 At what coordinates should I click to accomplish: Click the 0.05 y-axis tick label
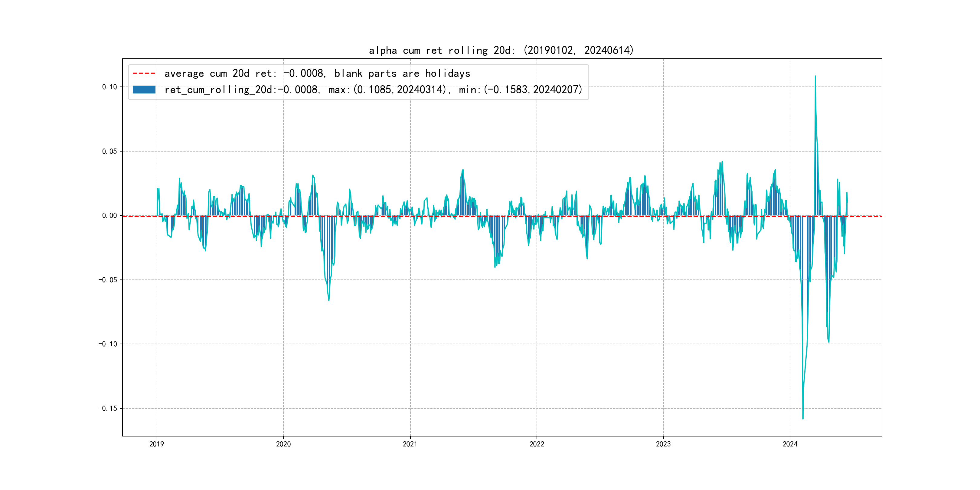pos(109,151)
